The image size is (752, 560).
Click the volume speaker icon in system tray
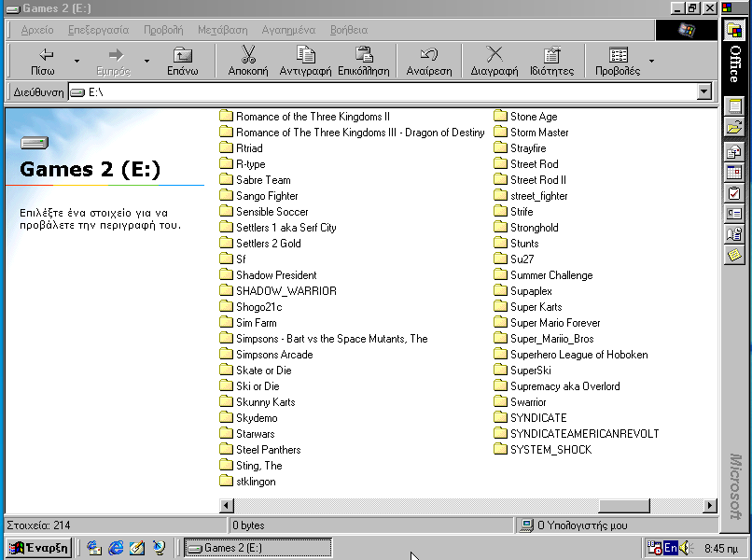click(x=685, y=548)
